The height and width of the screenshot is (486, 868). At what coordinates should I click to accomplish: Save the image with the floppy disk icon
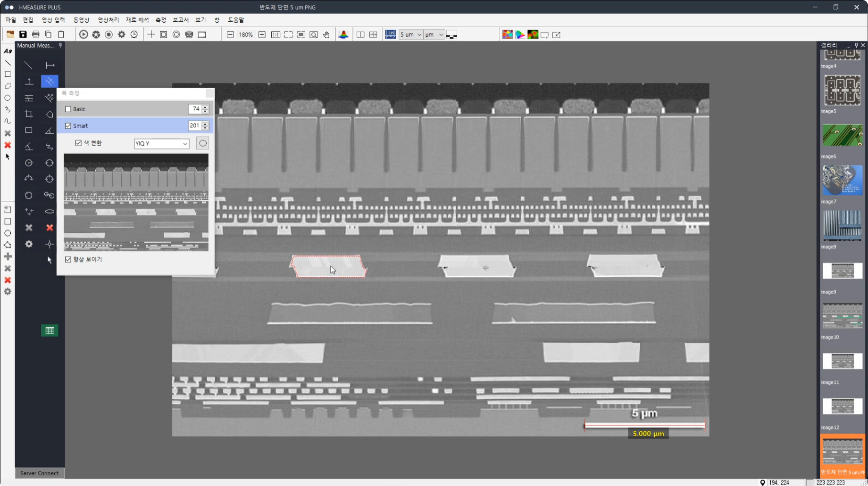coord(23,34)
